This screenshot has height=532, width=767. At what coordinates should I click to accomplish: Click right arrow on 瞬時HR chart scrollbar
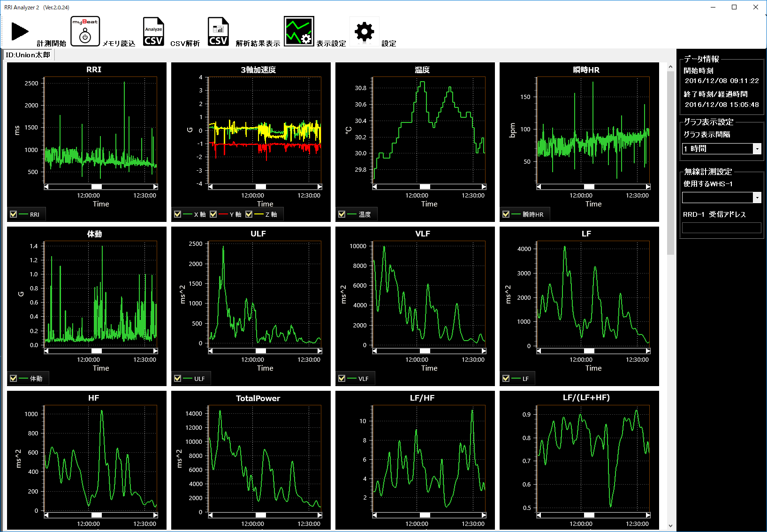(x=648, y=187)
